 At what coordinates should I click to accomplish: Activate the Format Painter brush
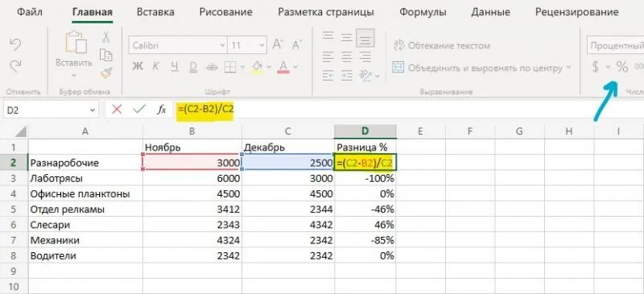coord(106,73)
